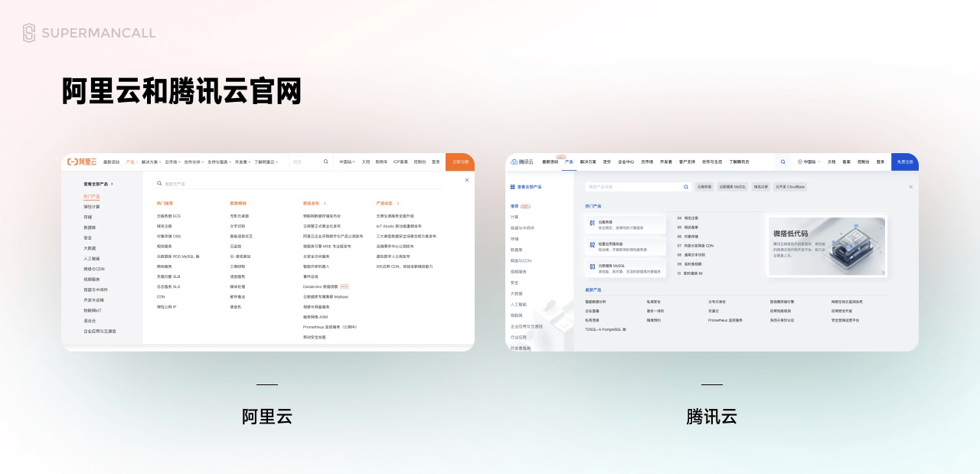
Task: Open the Aliyun 中国站 region selector
Action: click(347, 162)
